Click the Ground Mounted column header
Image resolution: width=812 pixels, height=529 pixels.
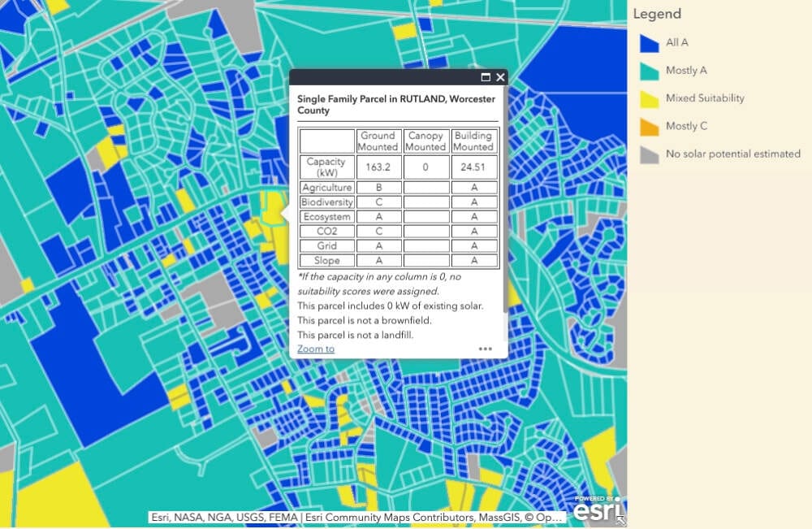pyautogui.click(x=378, y=141)
